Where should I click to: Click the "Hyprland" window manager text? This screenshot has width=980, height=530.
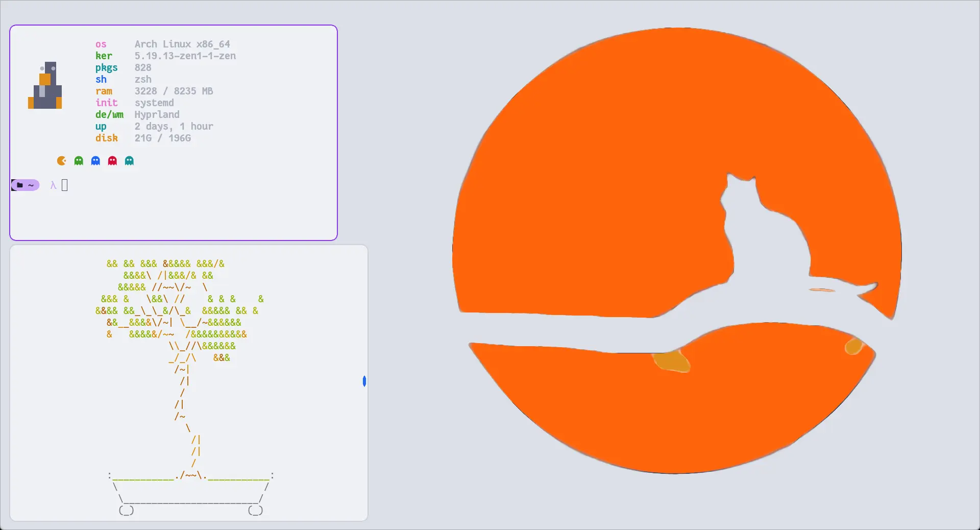(157, 115)
